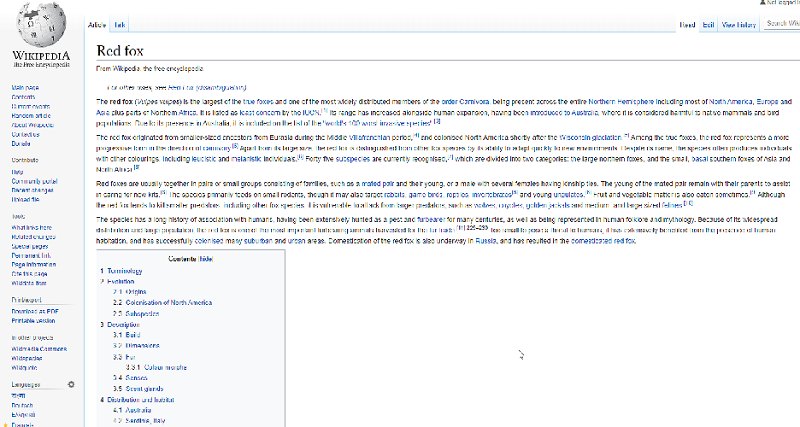Open Community portal link
The image size is (800, 427).
[34, 181]
